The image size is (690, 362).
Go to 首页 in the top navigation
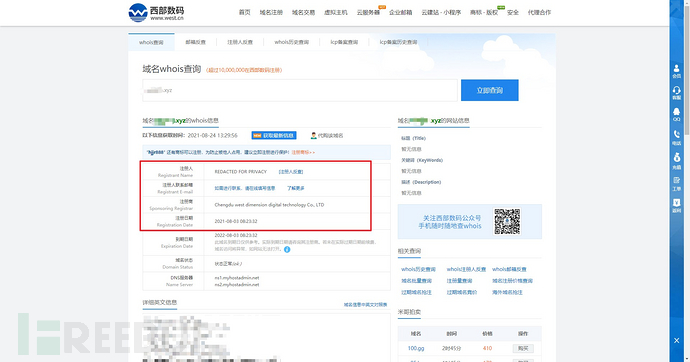tap(245, 12)
